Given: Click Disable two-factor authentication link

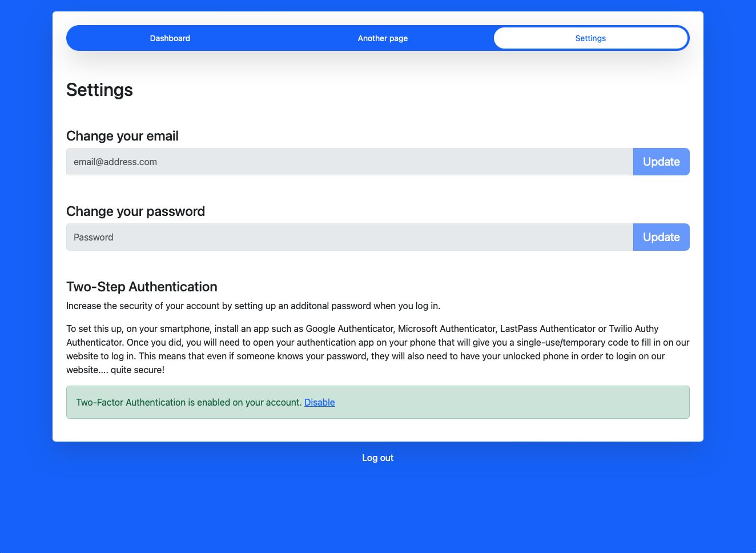Looking at the screenshot, I should pos(320,402).
